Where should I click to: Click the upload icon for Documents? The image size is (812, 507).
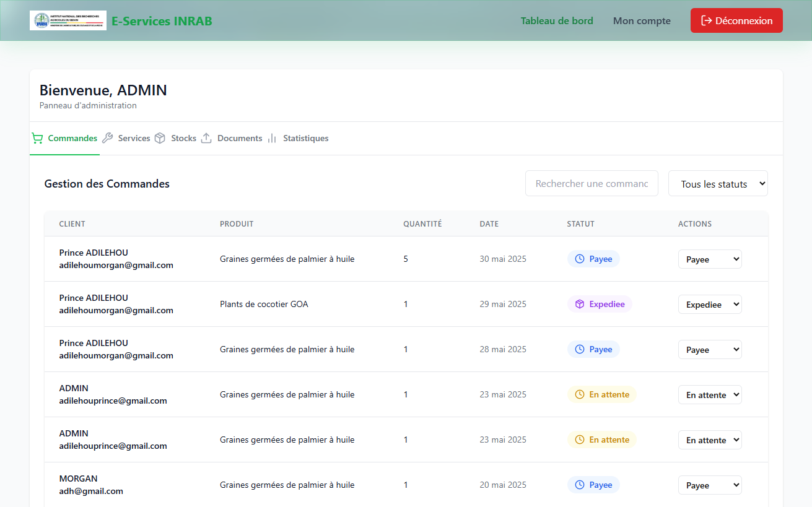[x=207, y=138]
